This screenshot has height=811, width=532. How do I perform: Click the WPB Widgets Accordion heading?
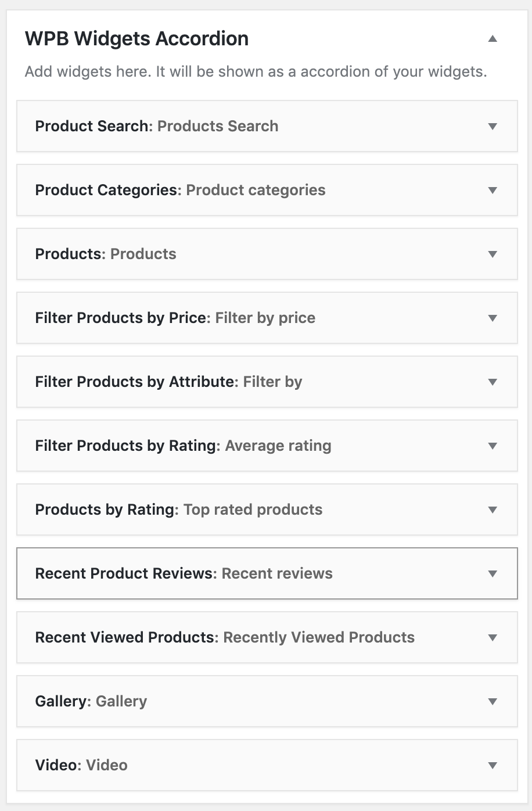(137, 39)
